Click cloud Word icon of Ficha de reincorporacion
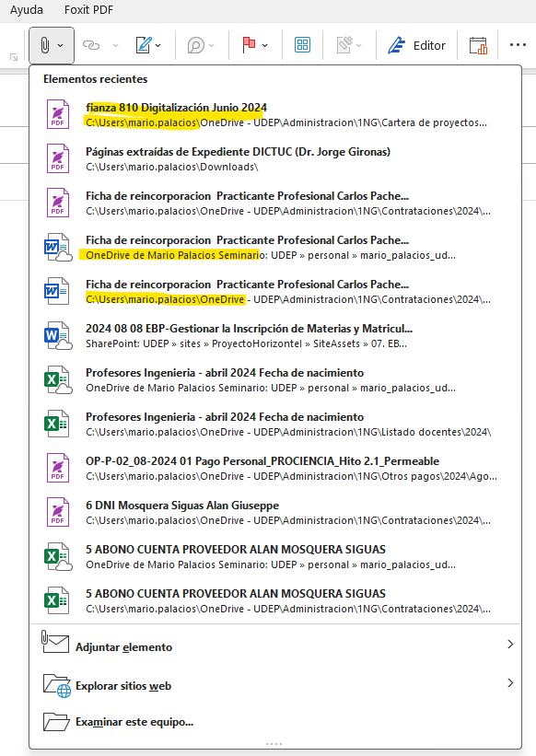Viewport: 536px width, 756px height. point(57,247)
